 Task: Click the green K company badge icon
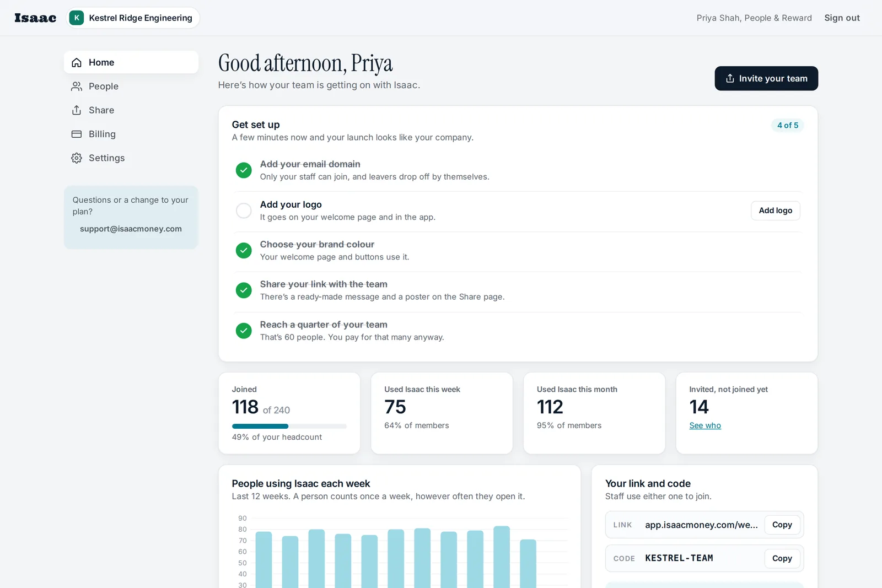click(77, 18)
